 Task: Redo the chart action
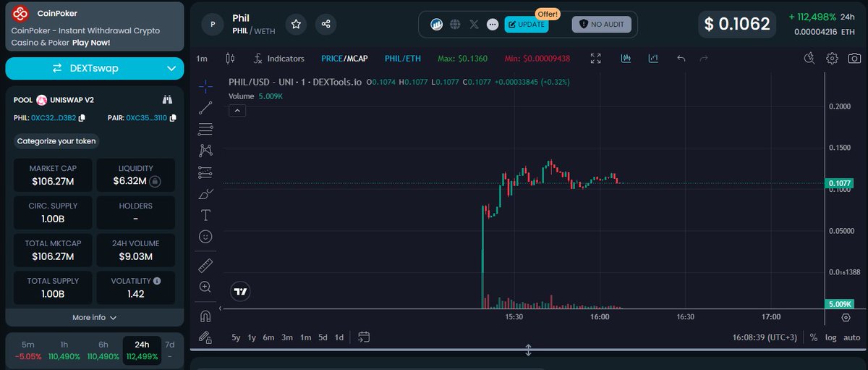point(704,59)
